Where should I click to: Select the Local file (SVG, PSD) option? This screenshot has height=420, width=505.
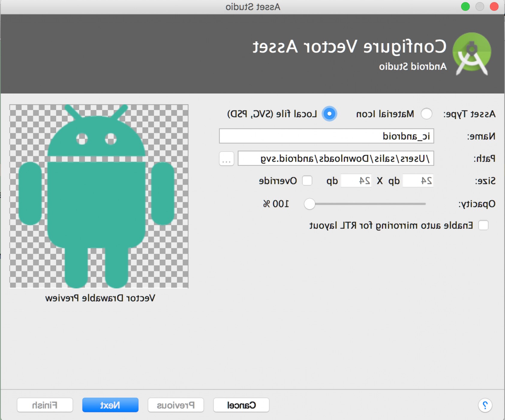click(x=329, y=114)
